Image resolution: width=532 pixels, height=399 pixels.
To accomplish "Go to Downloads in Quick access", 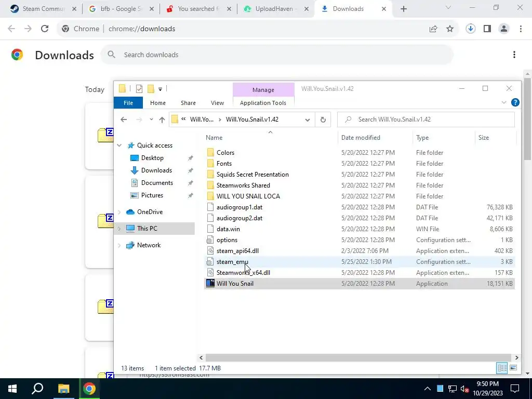I will click(x=156, y=170).
